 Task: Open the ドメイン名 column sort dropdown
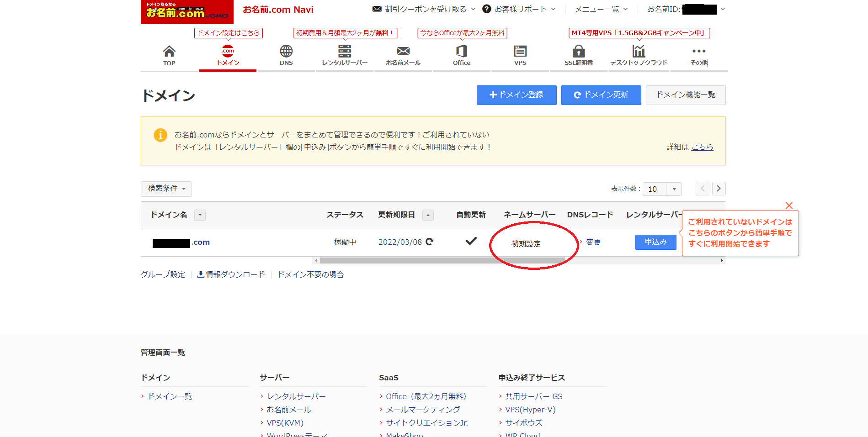pyautogui.click(x=200, y=215)
